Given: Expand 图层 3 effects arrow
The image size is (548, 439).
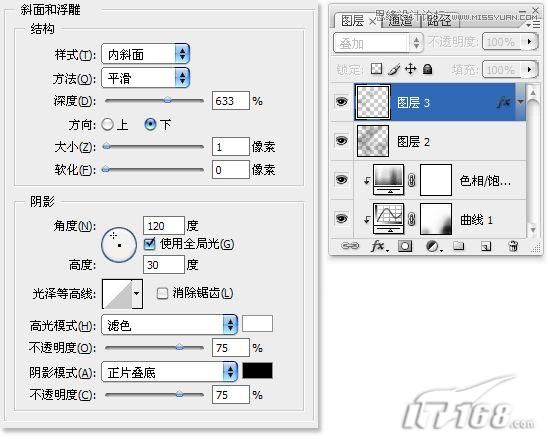Looking at the screenshot, I should point(521,102).
